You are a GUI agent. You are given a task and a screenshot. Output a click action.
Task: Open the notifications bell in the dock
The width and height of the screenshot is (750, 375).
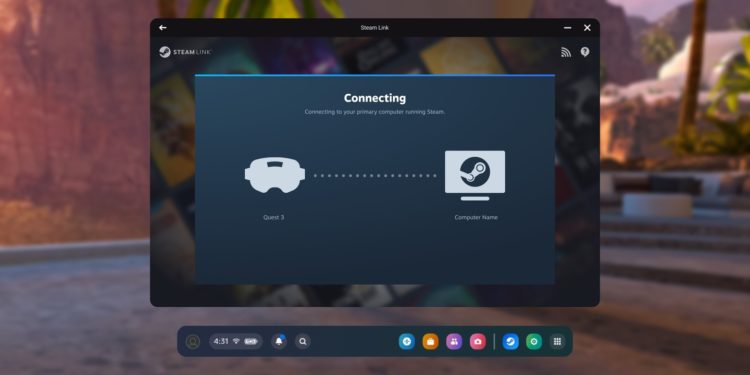(279, 342)
